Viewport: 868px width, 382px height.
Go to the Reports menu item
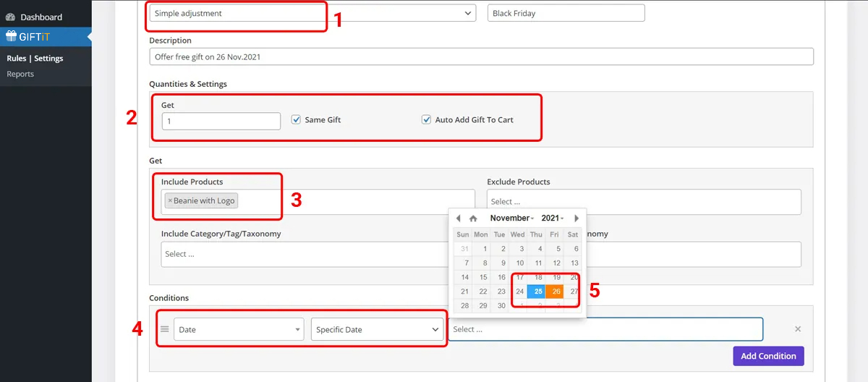click(x=20, y=74)
